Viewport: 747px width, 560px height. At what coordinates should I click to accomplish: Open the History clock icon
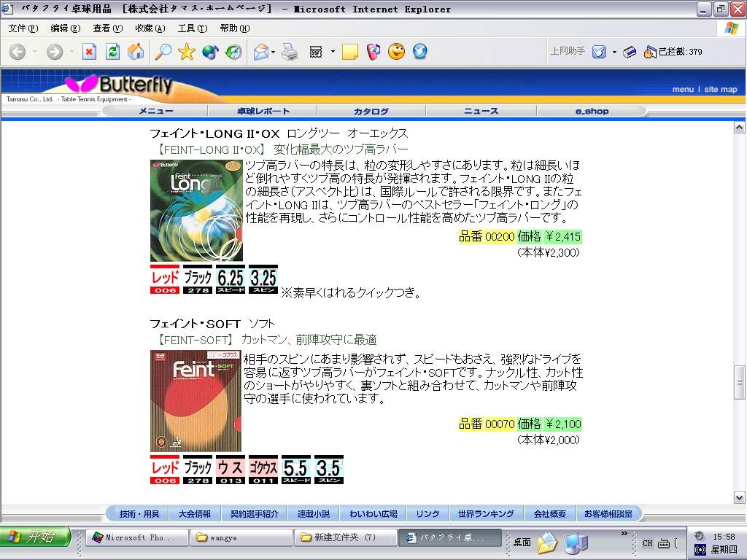tap(233, 52)
